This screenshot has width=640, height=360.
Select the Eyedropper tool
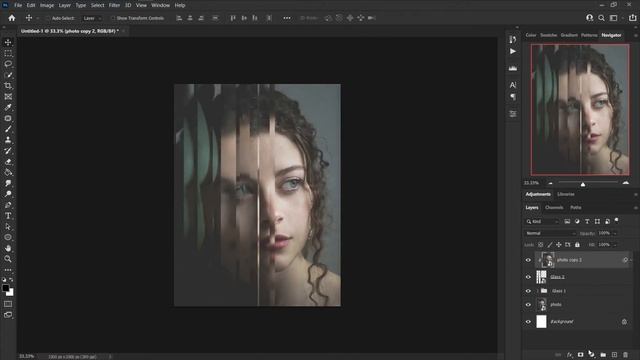coord(8,107)
